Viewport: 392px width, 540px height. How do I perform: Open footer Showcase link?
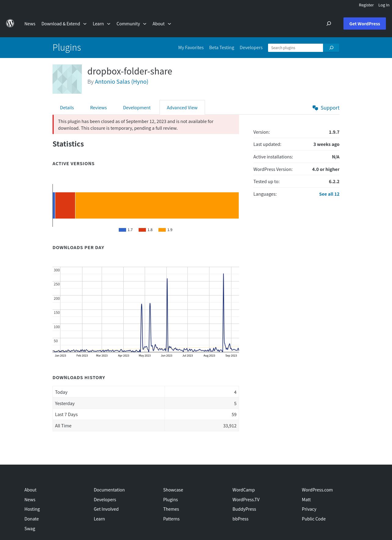click(173, 490)
